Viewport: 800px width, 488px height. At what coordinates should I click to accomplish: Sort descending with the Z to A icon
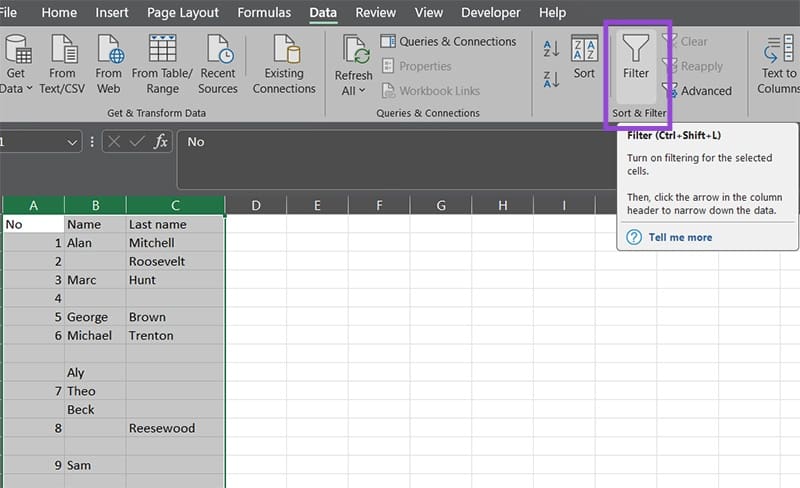[x=551, y=79]
